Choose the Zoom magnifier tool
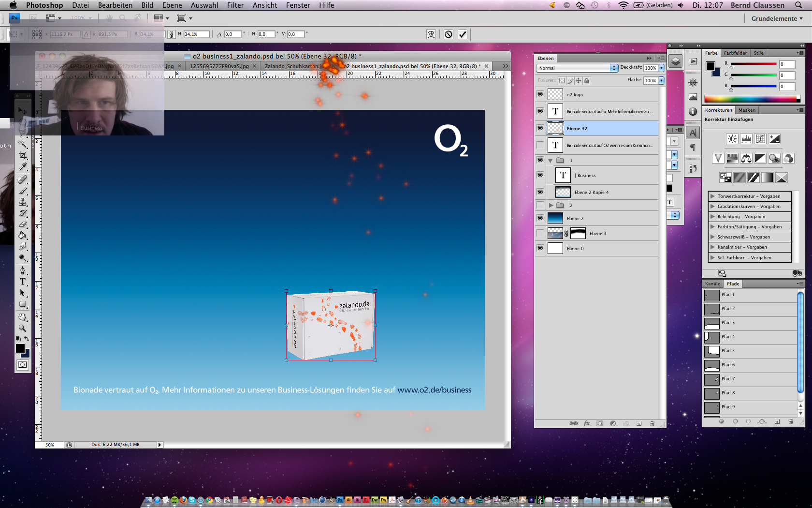This screenshot has width=812, height=508. [x=23, y=328]
